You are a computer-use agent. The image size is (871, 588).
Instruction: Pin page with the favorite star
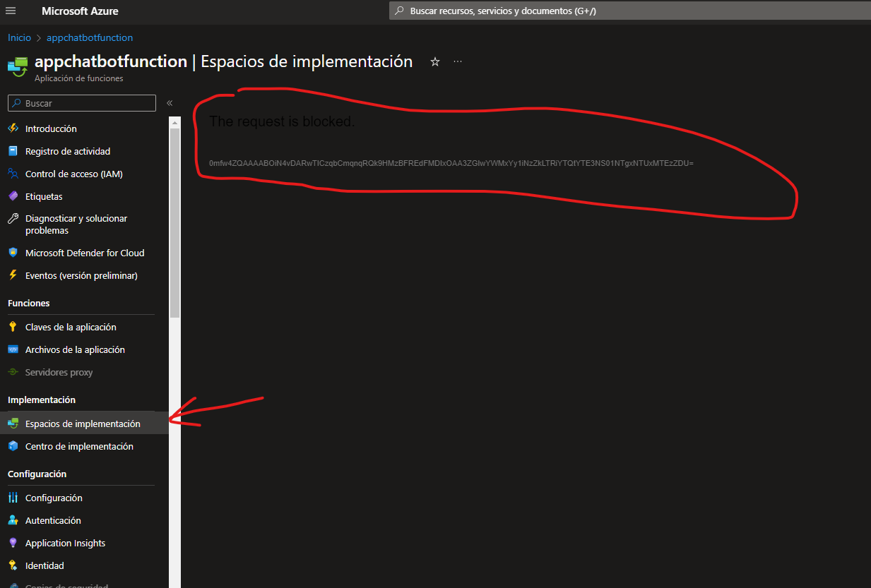435,62
